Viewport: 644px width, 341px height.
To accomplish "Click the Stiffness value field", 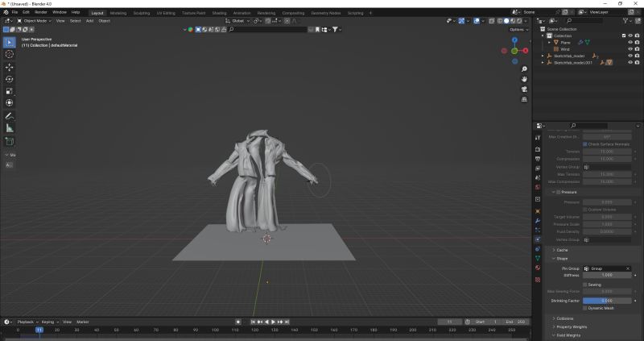I will click(x=607, y=275).
